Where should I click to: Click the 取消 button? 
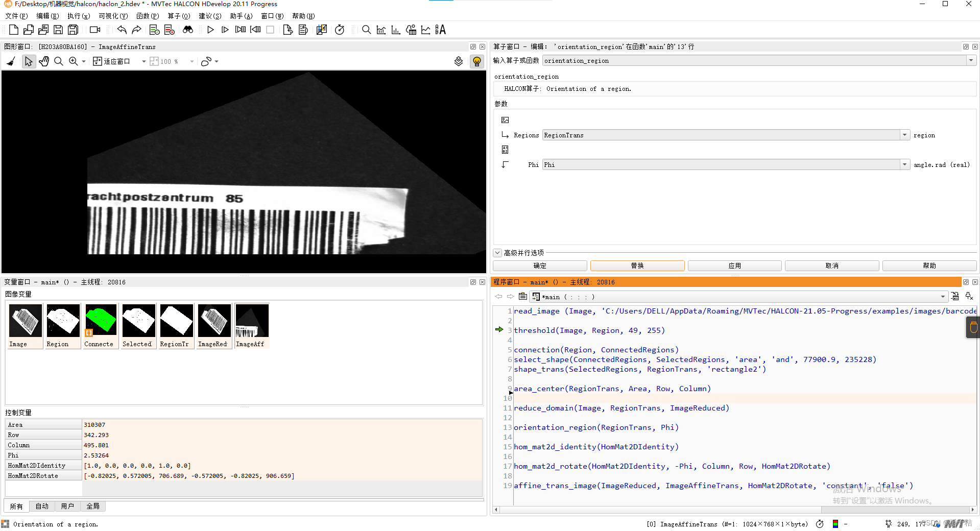pyautogui.click(x=832, y=265)
